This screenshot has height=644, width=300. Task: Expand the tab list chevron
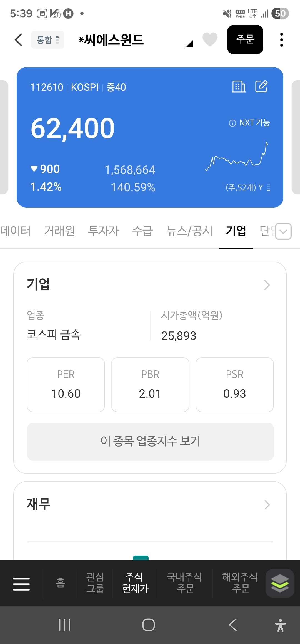tap(283, 231)
